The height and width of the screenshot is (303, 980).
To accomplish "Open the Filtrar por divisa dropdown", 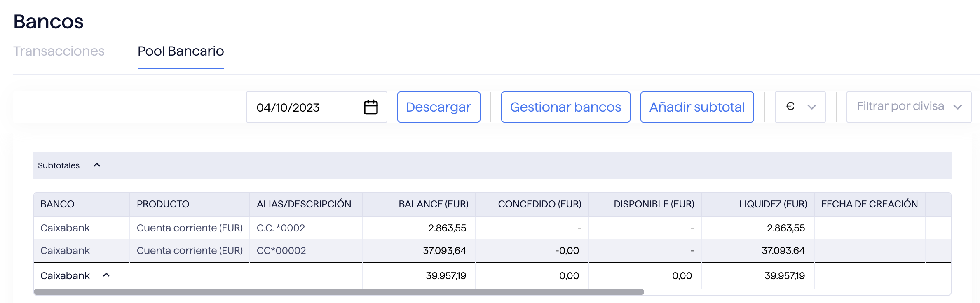I will tap(908, 107).
